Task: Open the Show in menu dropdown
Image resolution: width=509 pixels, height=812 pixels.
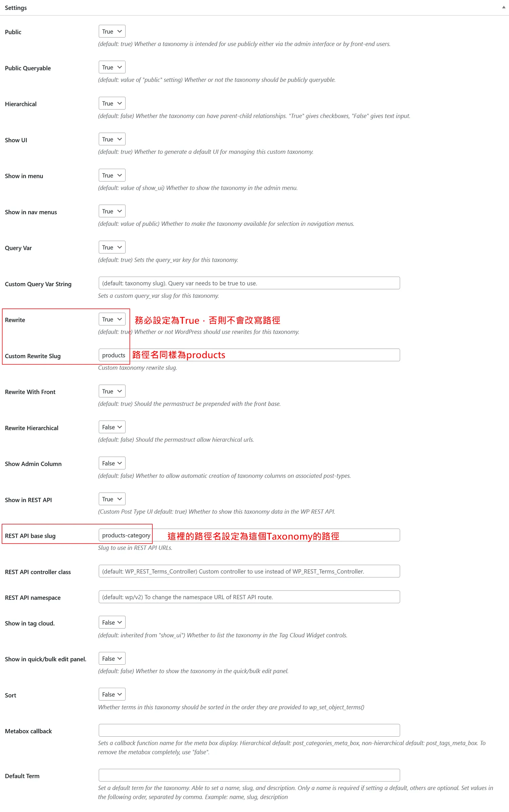Action: pyautogui.click(x=112, y=176)
